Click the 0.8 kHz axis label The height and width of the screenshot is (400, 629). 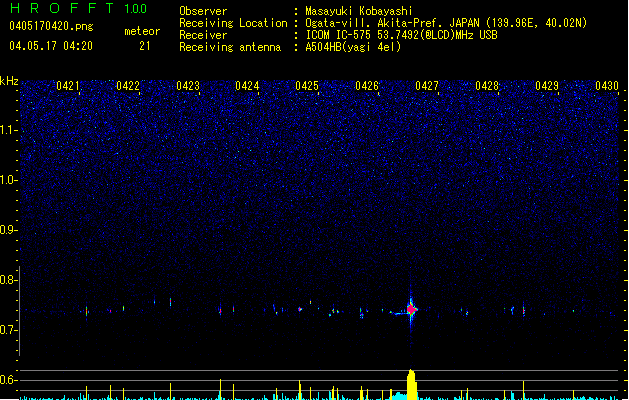8,280
